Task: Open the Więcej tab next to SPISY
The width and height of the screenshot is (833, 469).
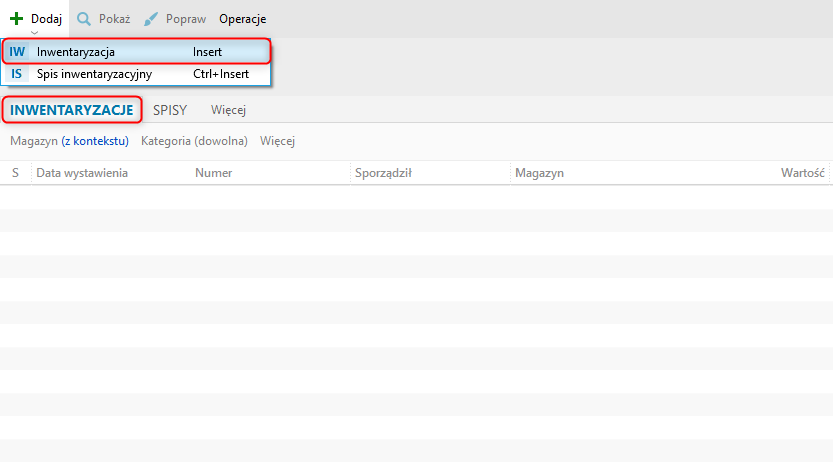Action: (228, 110)
